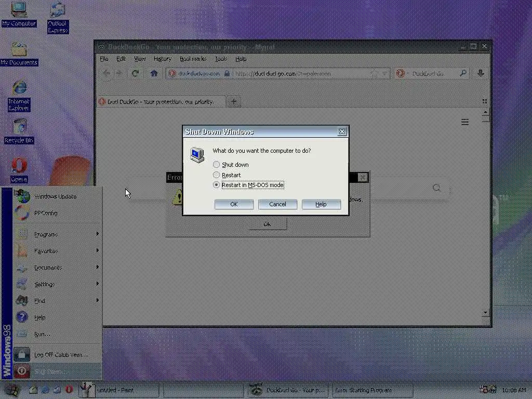The image size is (532, 399).
Task: Switch to Error Starting Program taskbar button
Action: click(x=373, y=390)
